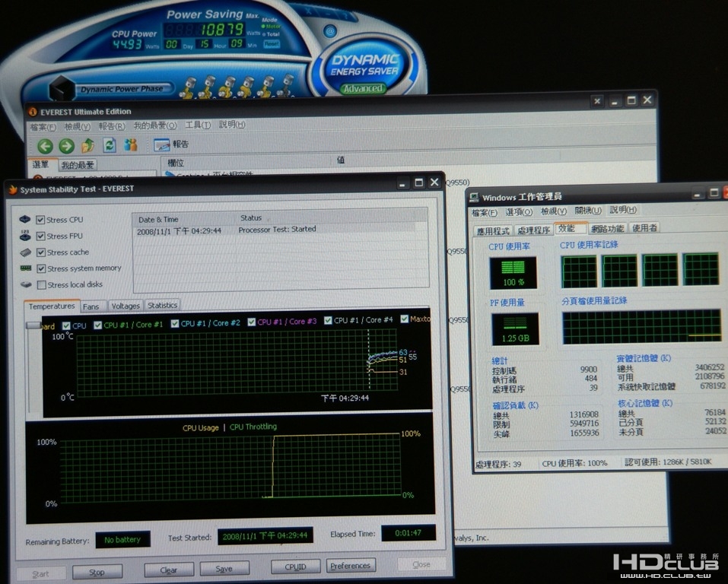Go back in EVEREST using the green left arrow
Screen dimensions: 728x584
pyautogui.click(x=45, y=146)
